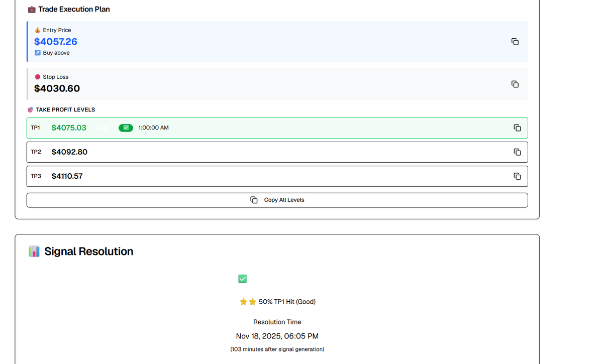Screen dimensions: 603x364
Task: Copy the TP2 price level
Action: 517,152
